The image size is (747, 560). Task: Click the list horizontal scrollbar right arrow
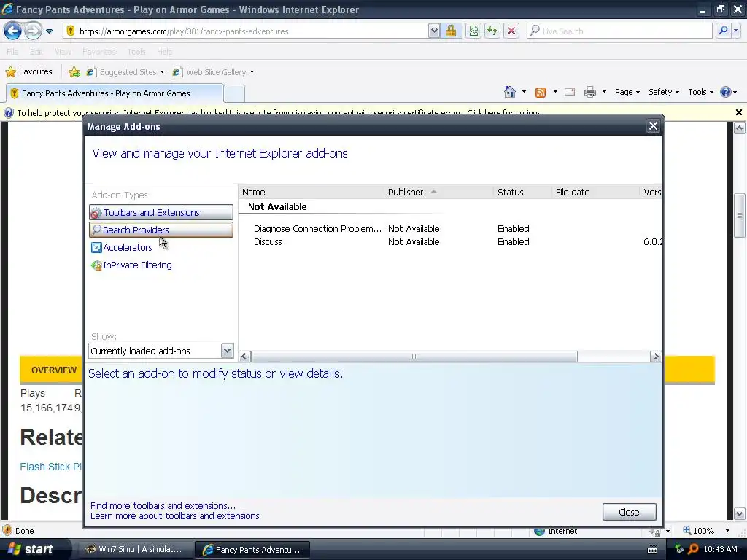click(656, 357)
